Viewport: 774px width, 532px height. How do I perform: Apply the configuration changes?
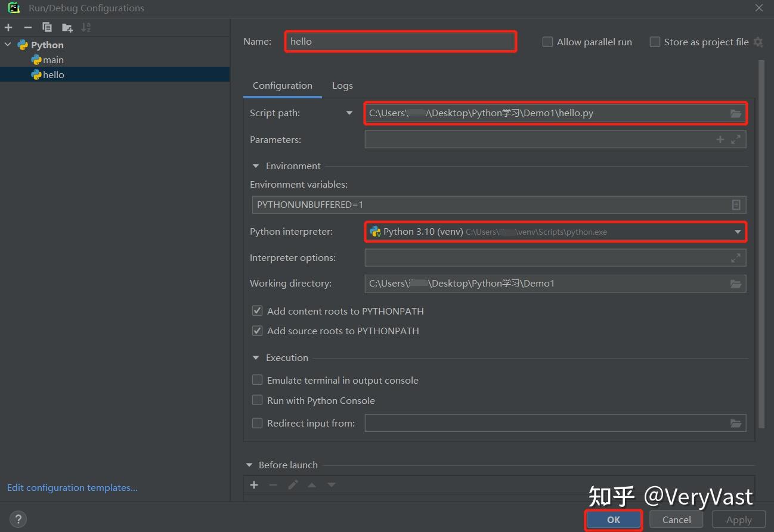pyautogui.click(x=738, y=519)
